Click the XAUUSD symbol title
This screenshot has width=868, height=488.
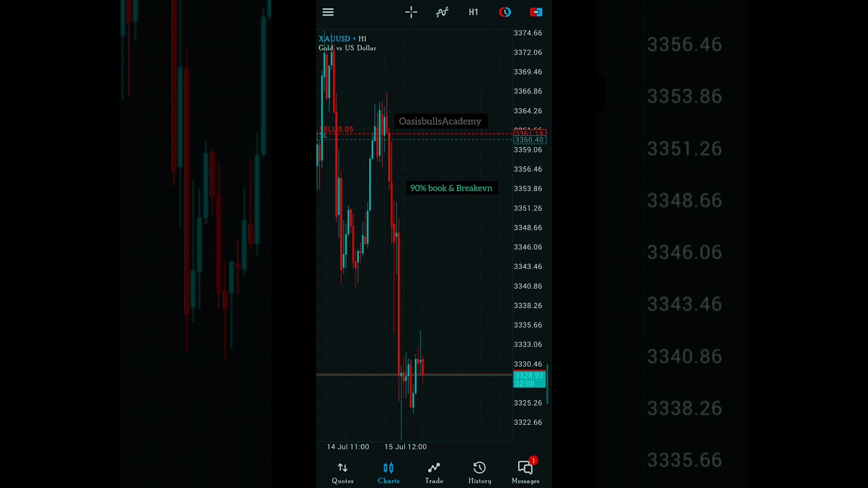[x=334, y=39]
